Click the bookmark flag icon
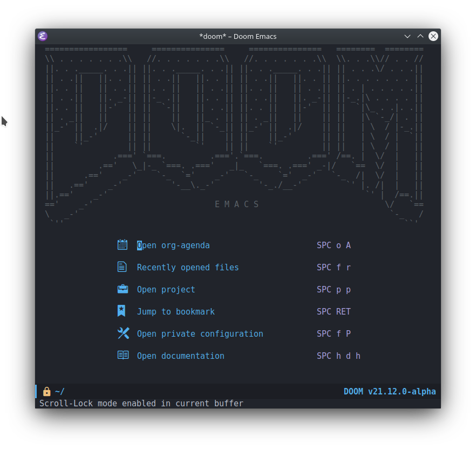This screenshot has width=476, height=450. (x=122, y=311)
